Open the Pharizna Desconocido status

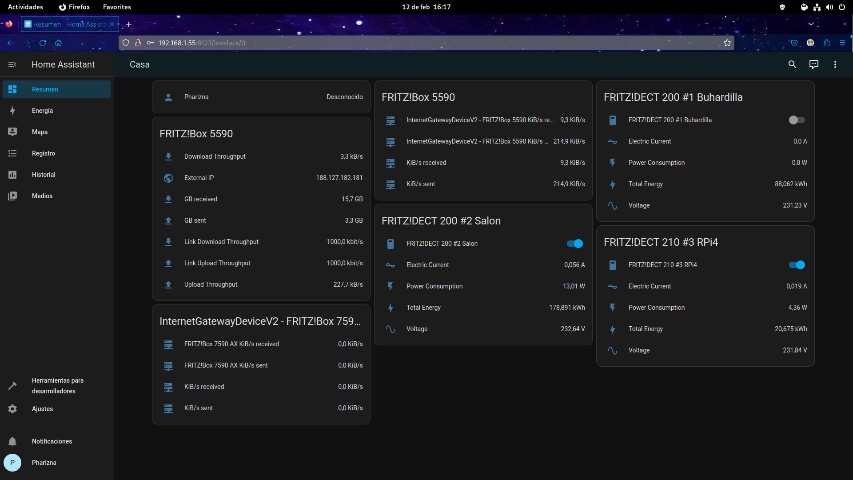[344, 97]
